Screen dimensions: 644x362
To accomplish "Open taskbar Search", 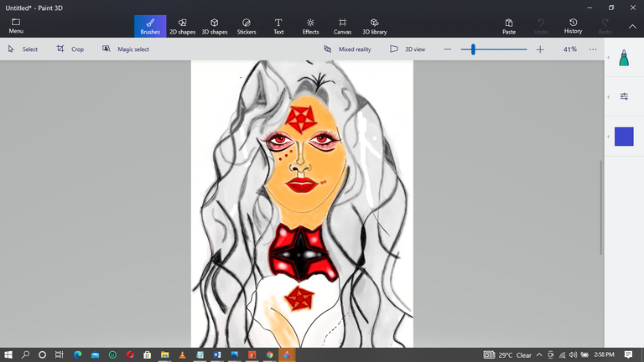I will point(25,354).
